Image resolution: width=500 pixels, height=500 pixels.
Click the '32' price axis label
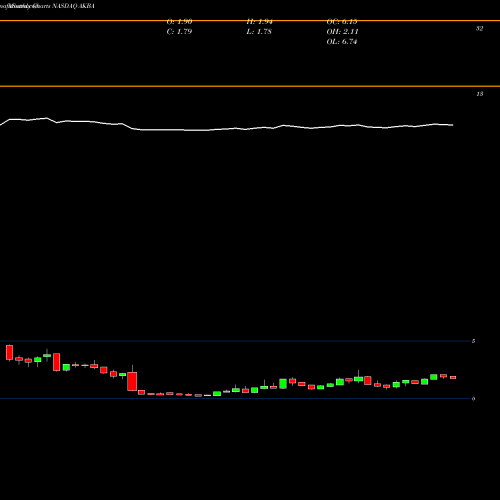click(479, 29)
